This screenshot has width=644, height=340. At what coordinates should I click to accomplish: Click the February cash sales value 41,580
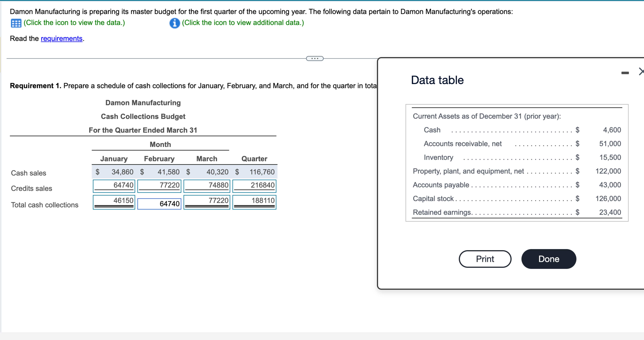(169, 172)
